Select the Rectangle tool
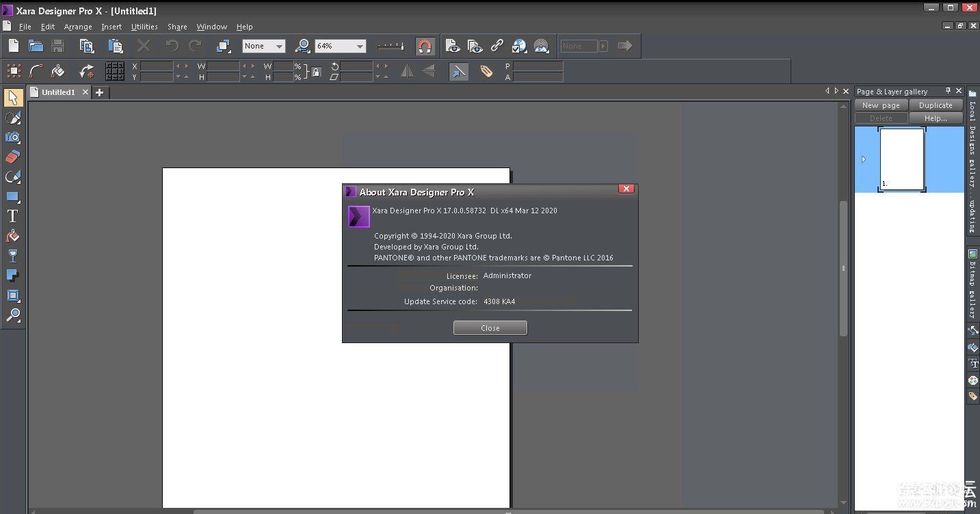This screenshot has width=980, height=514. [12, 197]
